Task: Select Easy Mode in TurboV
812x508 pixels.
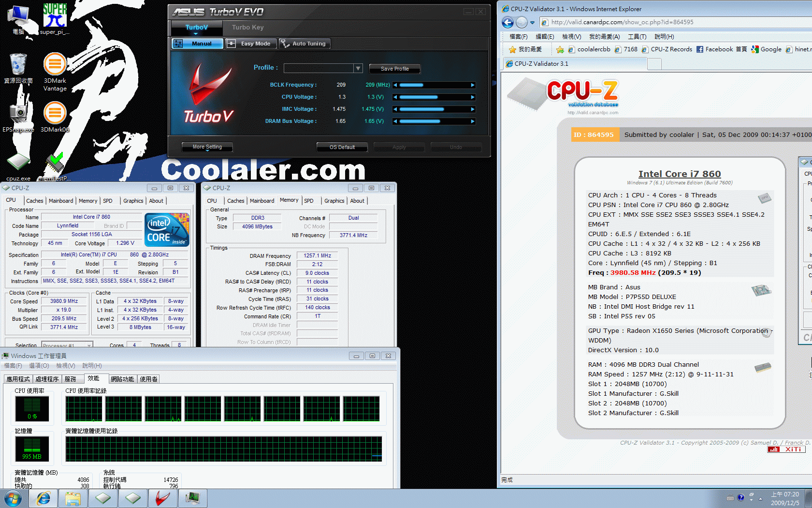Action: click(x=251, y=44)
